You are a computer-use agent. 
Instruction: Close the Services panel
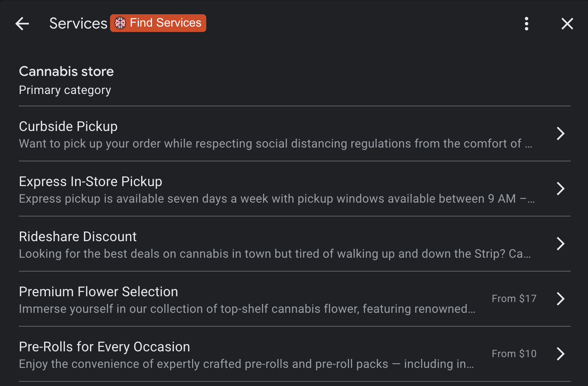[567, 24]
